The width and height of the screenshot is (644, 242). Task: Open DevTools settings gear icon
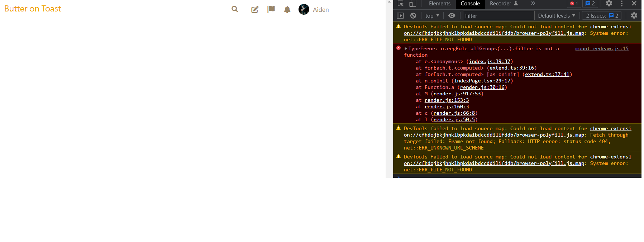click(609, 4)
